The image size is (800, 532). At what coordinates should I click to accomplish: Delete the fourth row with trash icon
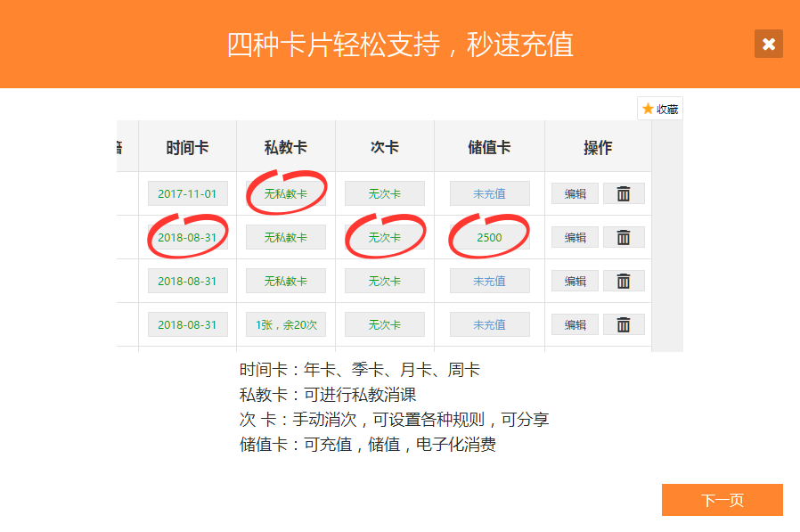(624, 324)
